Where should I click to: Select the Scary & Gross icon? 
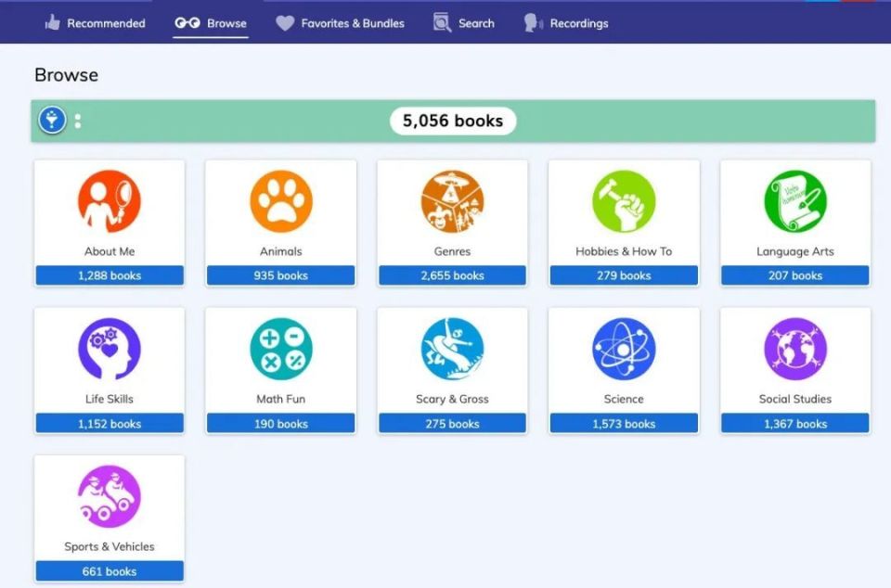coord(452,349)
